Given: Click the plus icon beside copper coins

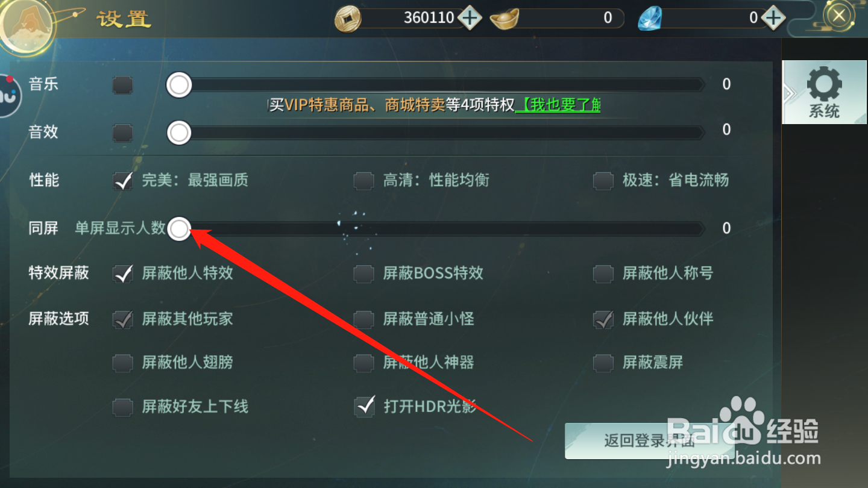Looking at the screenshot, I should click(470, 17).
